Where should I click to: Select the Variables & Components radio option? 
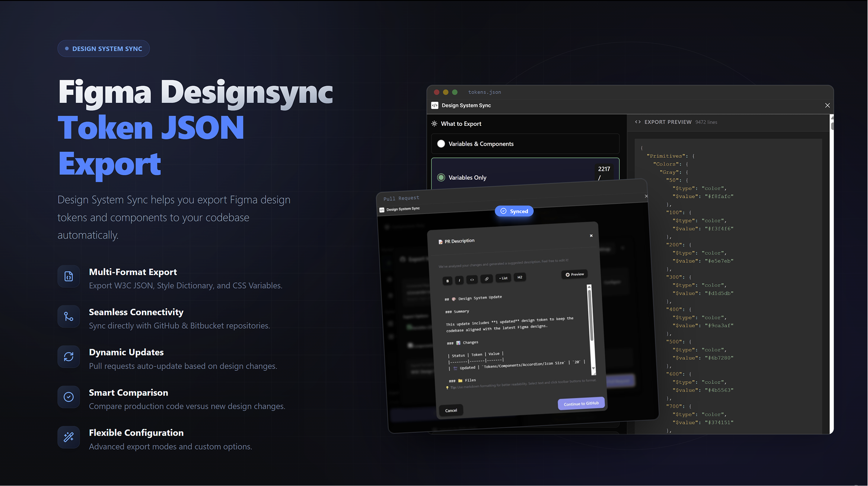(x=441, y=144)
